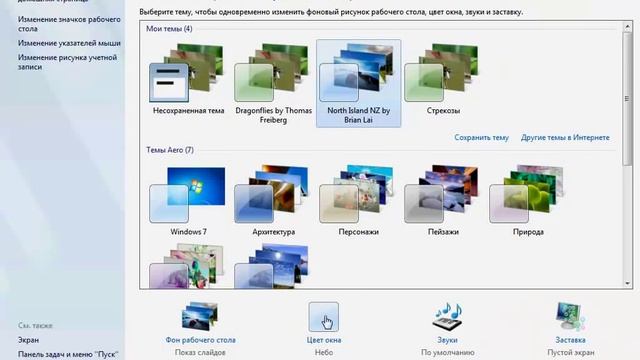The width and height of the screenshot is (640, 360).
Task: Open the Заставка screensaver icon
Action: [570, 316]
